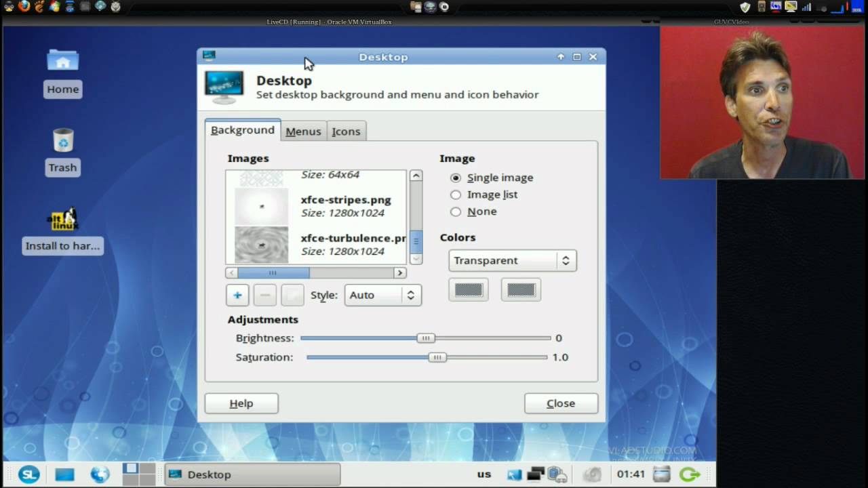Click the blank button beside minus
Screen dimensions: 868x488
tap(292, 295)
